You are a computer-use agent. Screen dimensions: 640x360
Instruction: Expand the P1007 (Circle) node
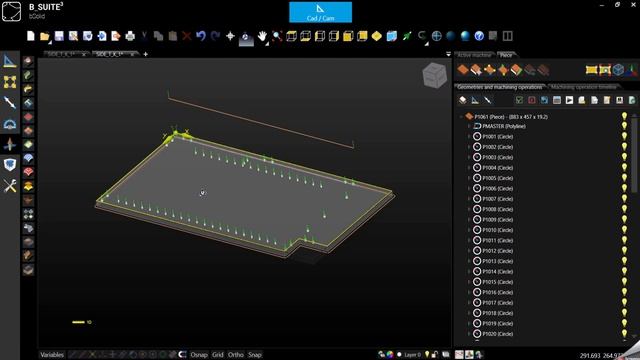(469, 199)
